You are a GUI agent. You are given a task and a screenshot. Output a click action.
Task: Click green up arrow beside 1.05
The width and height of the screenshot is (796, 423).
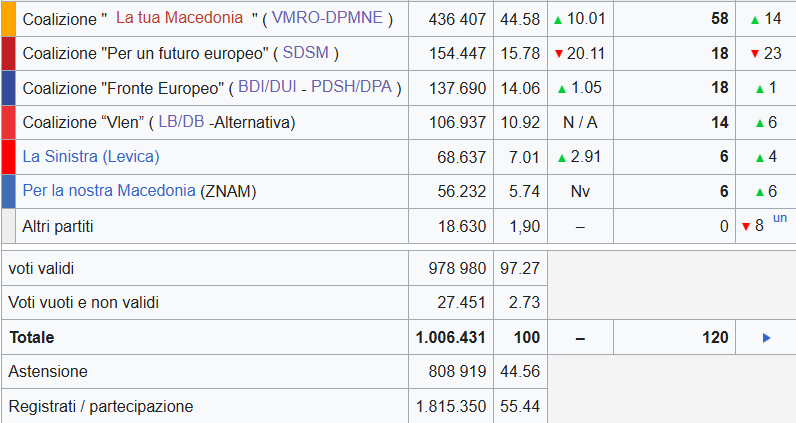pos(563,88)
